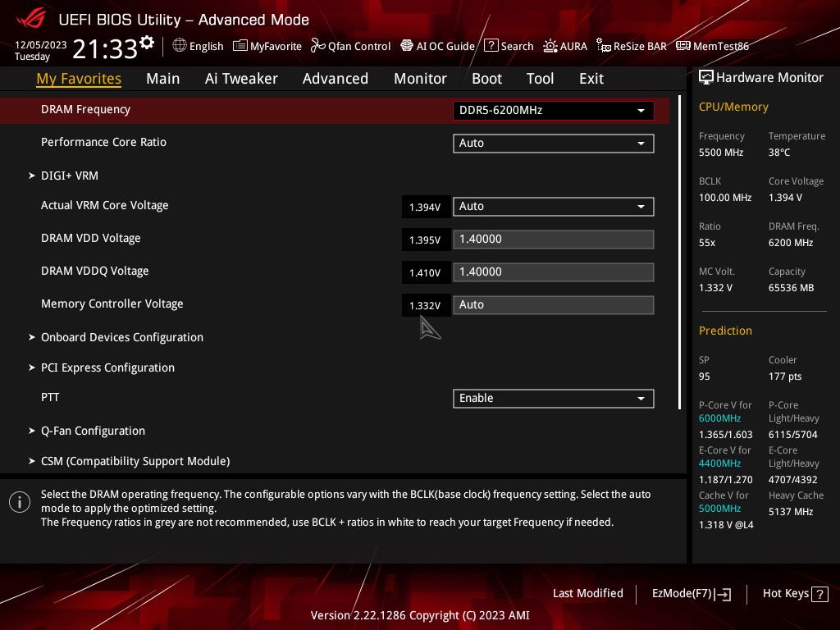The width and height of the screenshot is (840, 630).
Task: Click the 5000MHz Cache prediction link
Action: (719, 508)
